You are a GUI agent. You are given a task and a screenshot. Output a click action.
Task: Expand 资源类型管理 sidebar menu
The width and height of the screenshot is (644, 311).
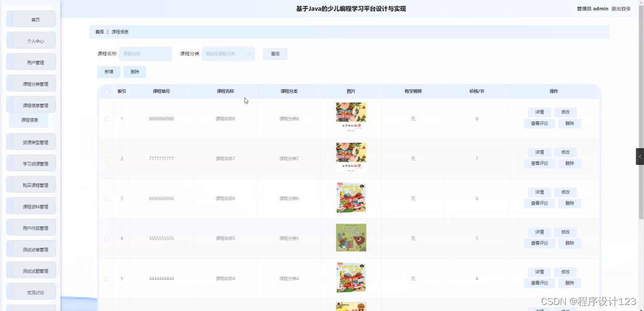pos(31,142)
